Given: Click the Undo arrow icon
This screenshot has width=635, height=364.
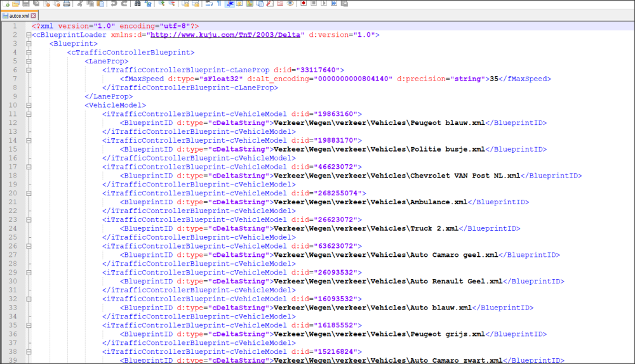Looking at the screenshot, I should (114, 4).
